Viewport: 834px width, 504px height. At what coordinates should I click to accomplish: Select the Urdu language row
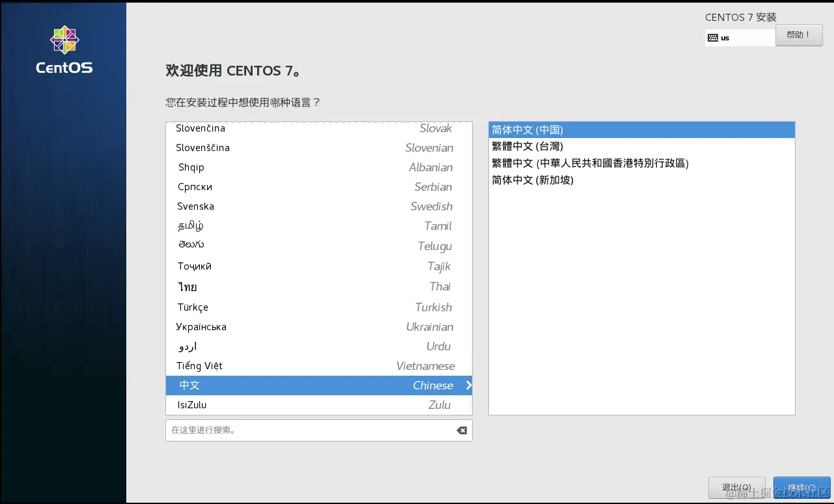pos(319,346)
